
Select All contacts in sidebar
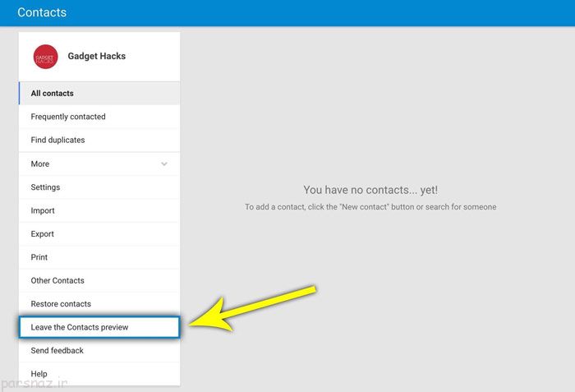pos(99,93)
